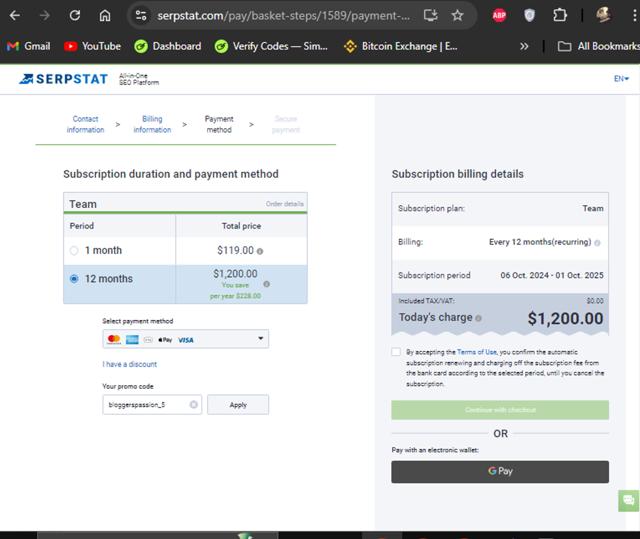
Task: Open the shield extension icon
Action: (x=529, y=16)
